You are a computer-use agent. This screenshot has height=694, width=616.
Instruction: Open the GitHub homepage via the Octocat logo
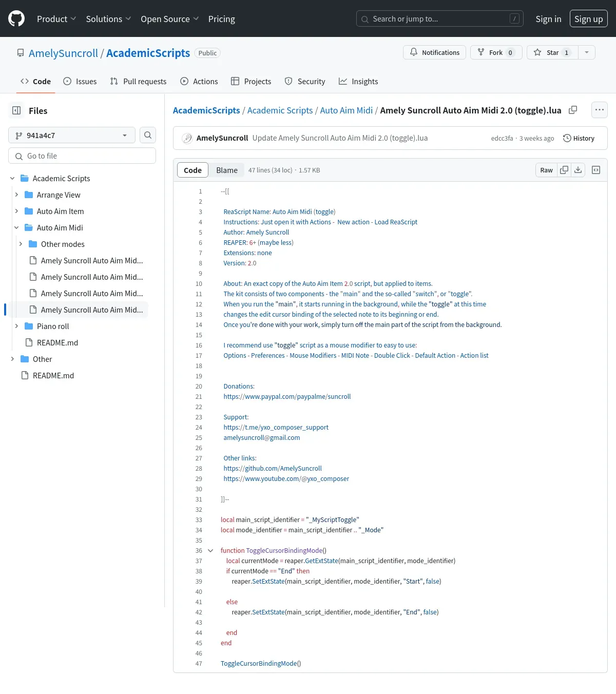pos(16,19)
